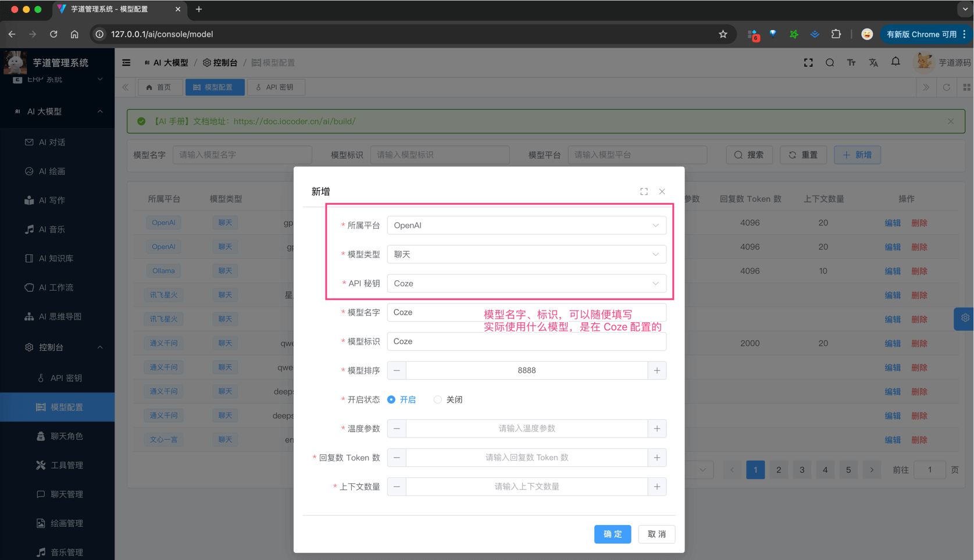Click the fullscreen icon in the dialog header
This screenshot has width=974, height=560.
(x=644, y=191)
